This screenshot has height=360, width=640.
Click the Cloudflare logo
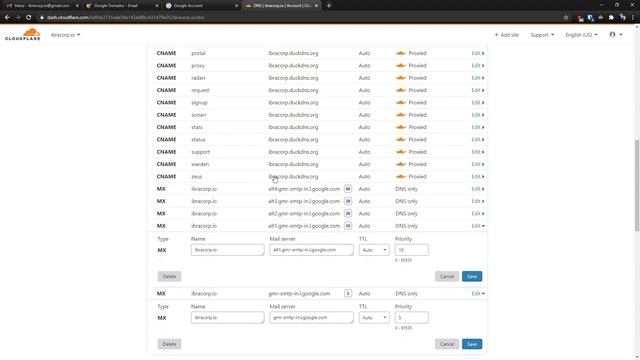23,34
